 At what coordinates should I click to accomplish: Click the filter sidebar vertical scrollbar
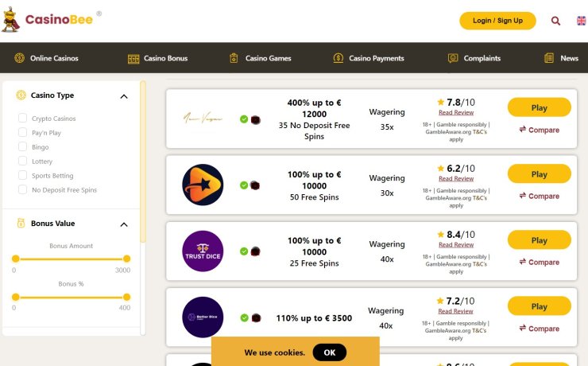(143, 162)
